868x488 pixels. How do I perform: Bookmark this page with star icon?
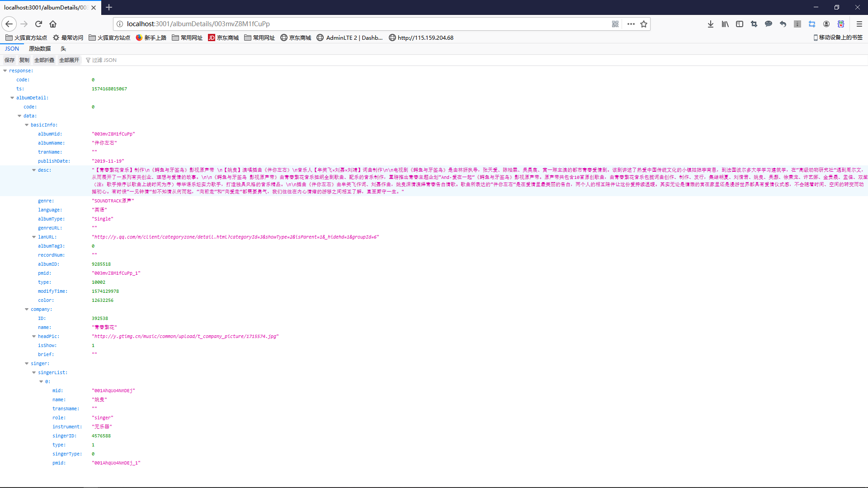point(644,24)
